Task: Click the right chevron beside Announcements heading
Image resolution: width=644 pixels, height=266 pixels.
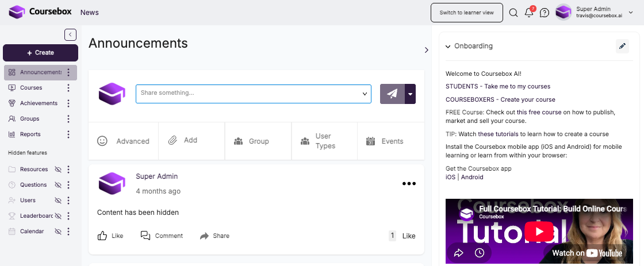Action: [x=426, y=50]
